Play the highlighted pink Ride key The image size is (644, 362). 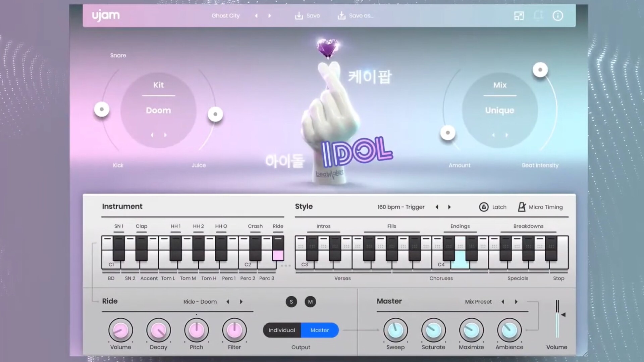coord(278,255)
